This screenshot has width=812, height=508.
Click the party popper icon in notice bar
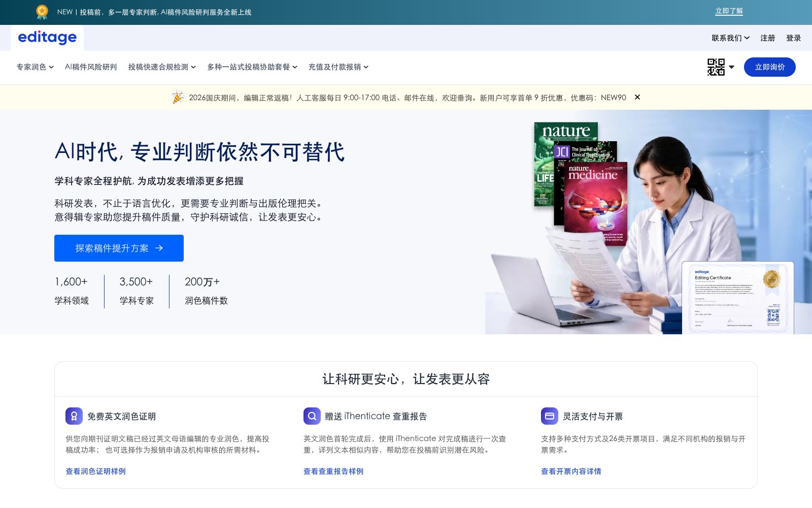[178, 97]
